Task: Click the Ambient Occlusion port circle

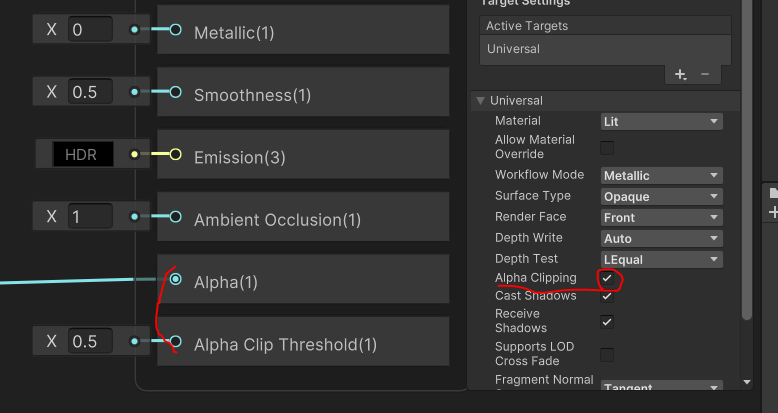Action: click(x=175, y=216)
